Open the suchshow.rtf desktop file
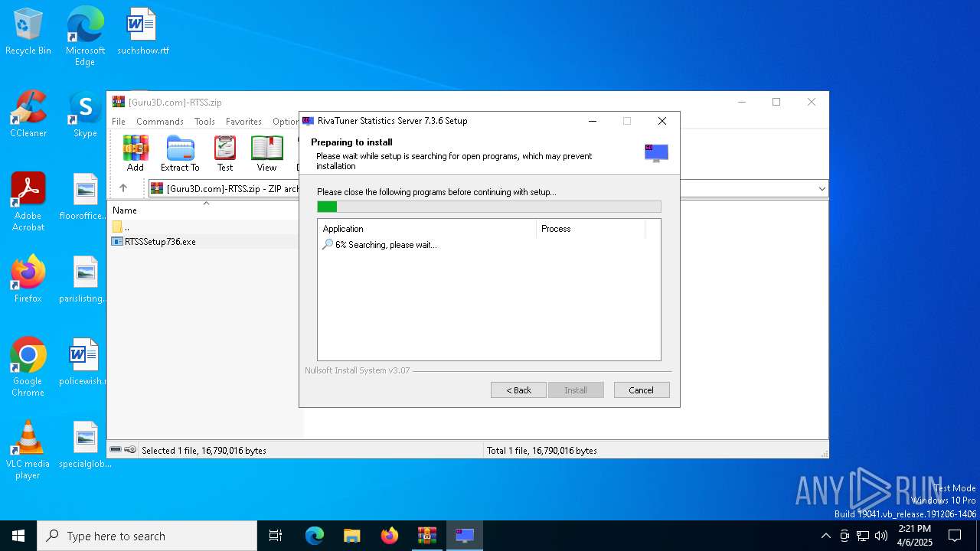 click(142, 31)
